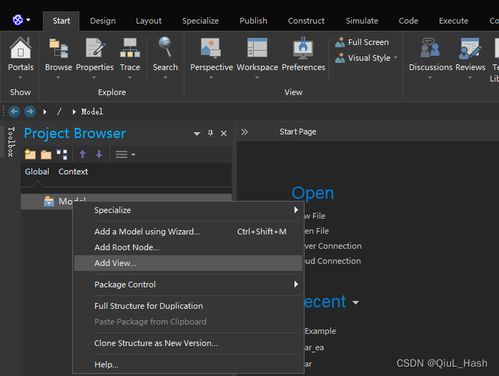Viewport: 499px width, 376px height.
Task: Click the Trace icon
Action: point(130,48)
